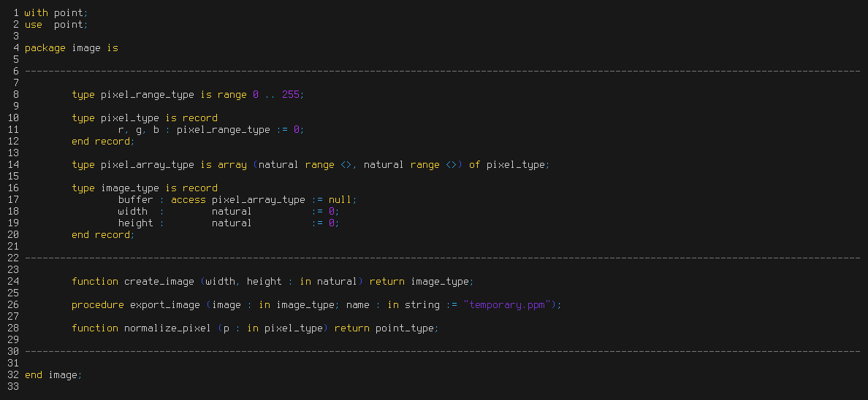868x400 pixels.
Task: Click the 'return' keyword on line 24
Action: (387, 282)
